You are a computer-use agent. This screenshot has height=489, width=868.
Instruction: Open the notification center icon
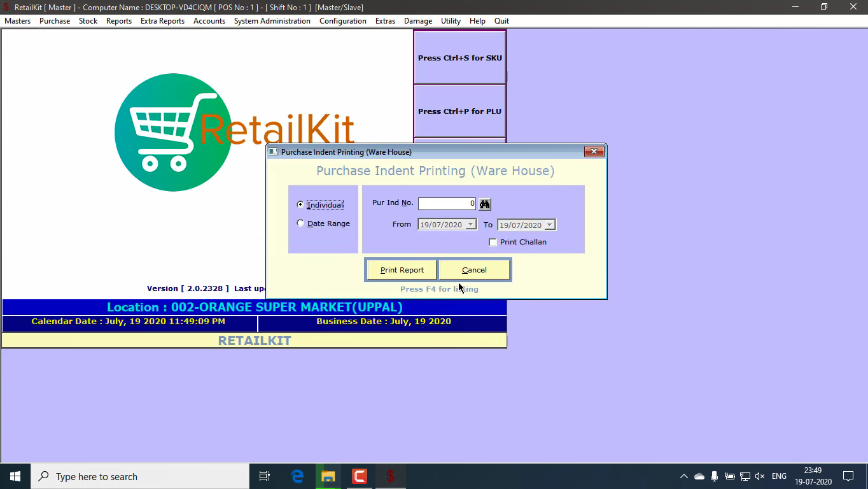tap(848, 476)
